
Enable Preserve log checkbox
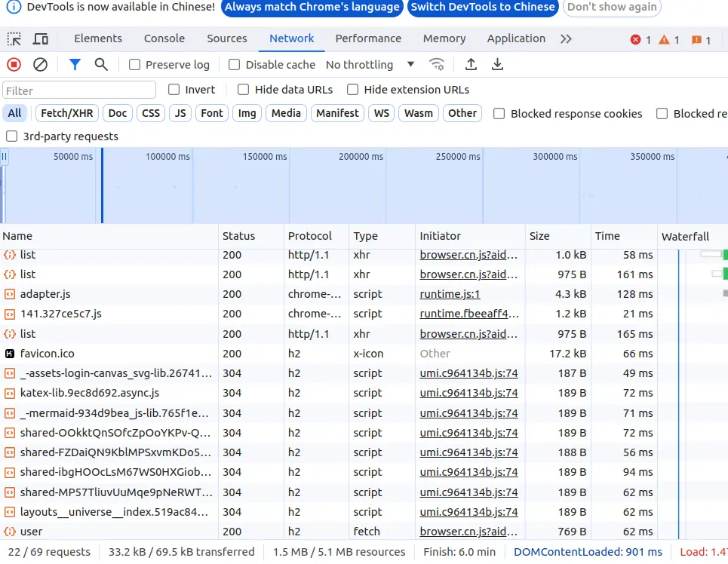tap(134, 65)
